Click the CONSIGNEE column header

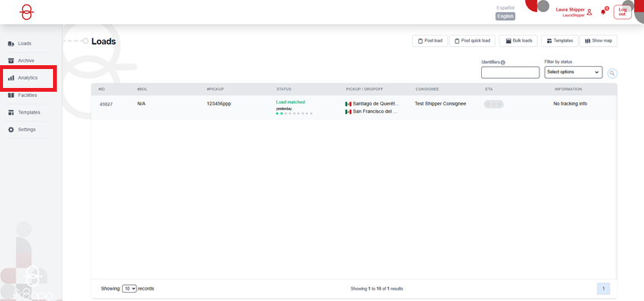tap(427, 89)
